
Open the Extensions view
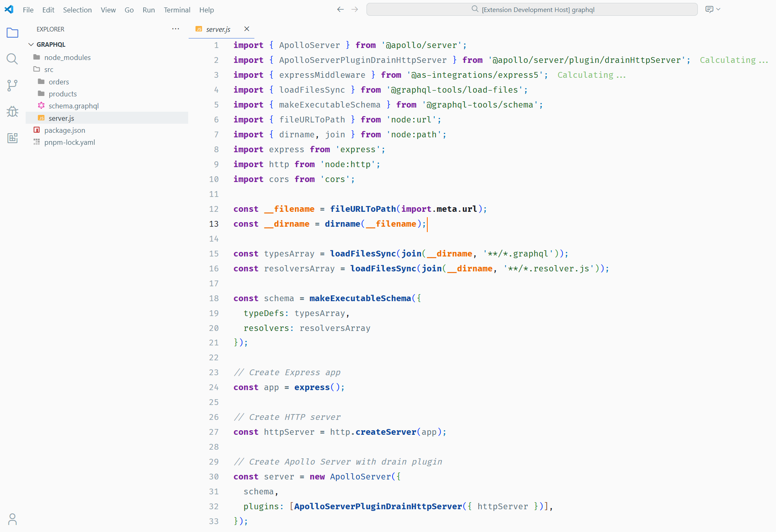coord(12,138)
